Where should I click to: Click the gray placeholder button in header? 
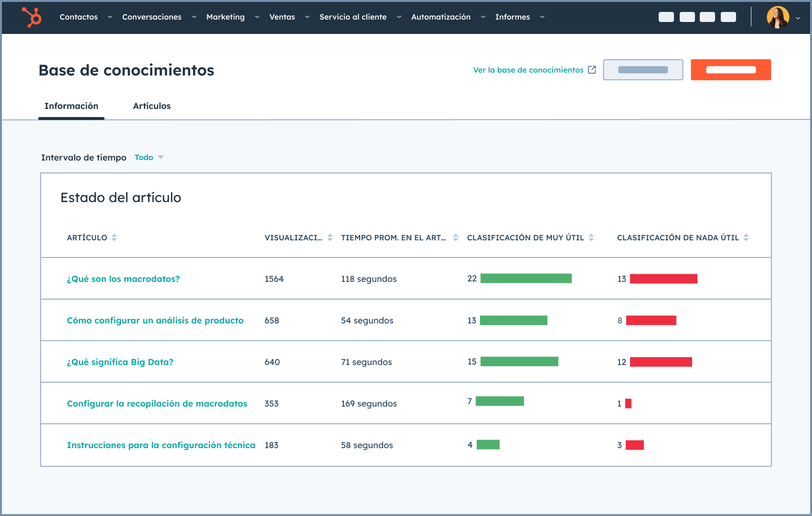coord(643,70)
